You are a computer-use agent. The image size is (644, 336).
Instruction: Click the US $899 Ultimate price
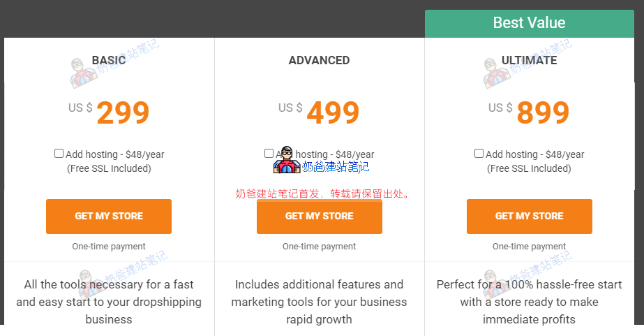pos(530,112)
